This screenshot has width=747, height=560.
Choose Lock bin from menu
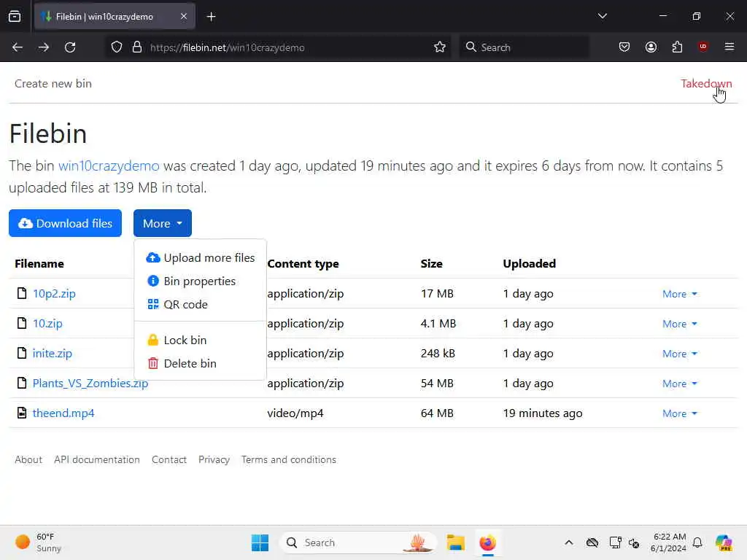(x=200, y=340)
